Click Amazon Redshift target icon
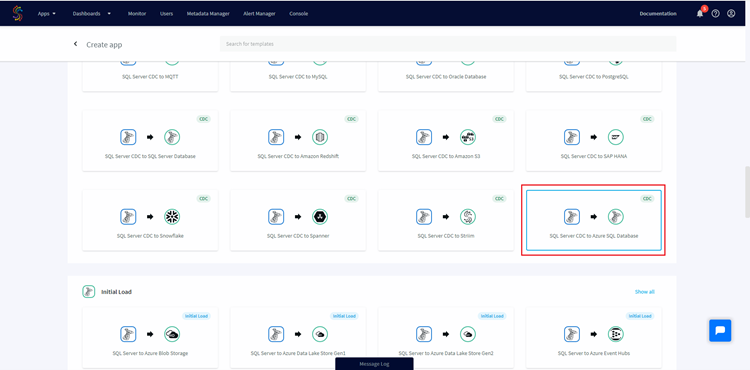 (x=320, y=137)
